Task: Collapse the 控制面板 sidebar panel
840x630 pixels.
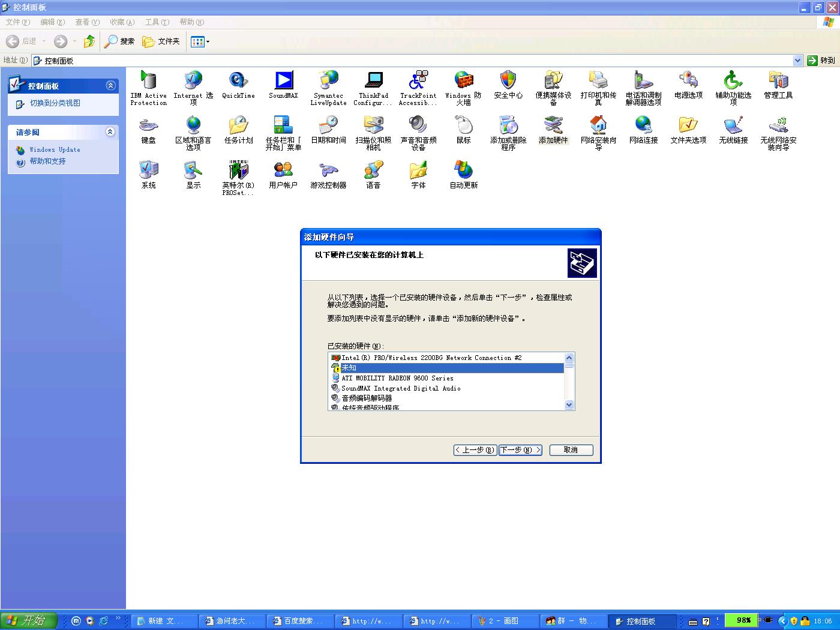Action: [110, 86]
